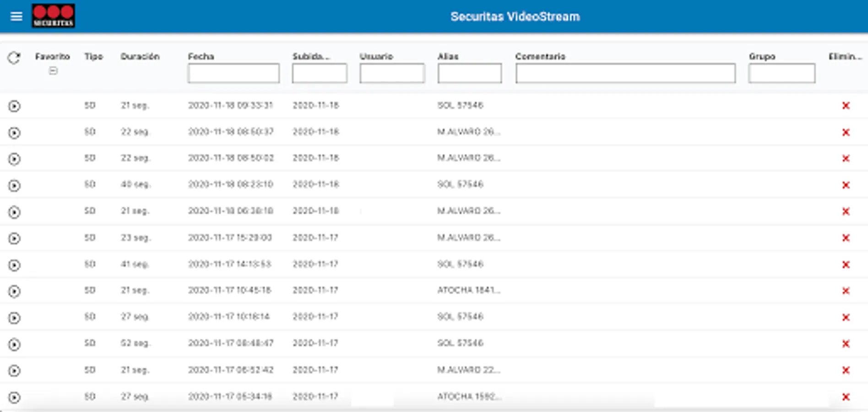The width and height of the screenshot is (868, 412).
Task: Play the 52 seg. SOL 57546 clip
Action: coord(15,343)
